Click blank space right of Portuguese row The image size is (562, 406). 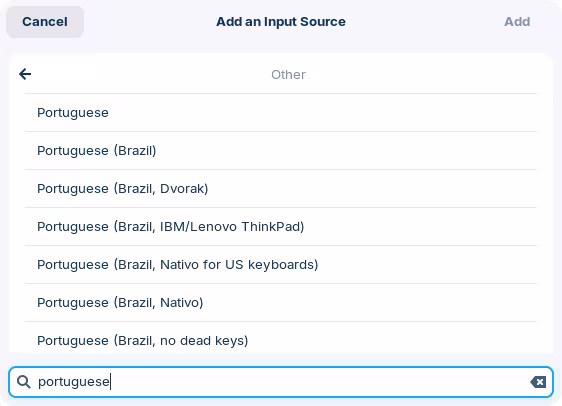pos(323,113)
